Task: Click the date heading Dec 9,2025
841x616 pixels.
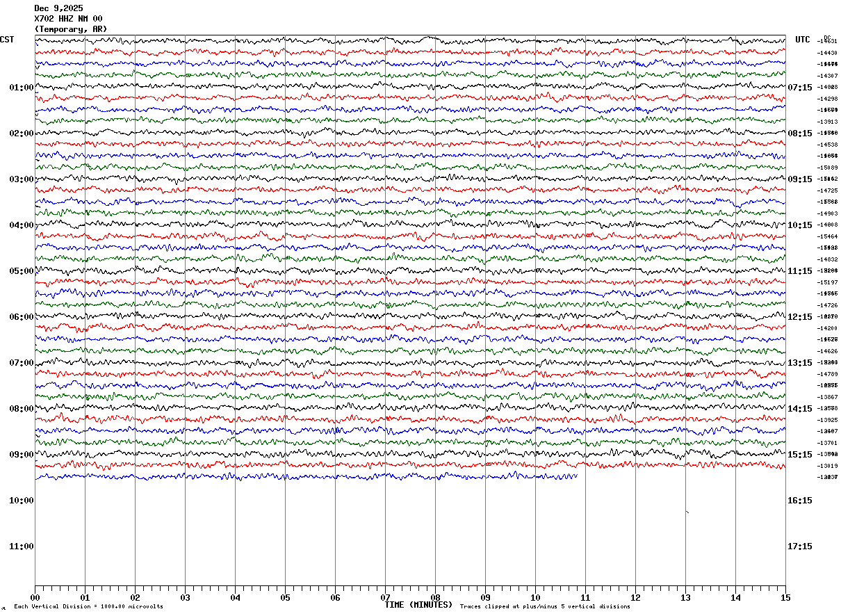Action: pyautogui.click(x=59, y=8)
